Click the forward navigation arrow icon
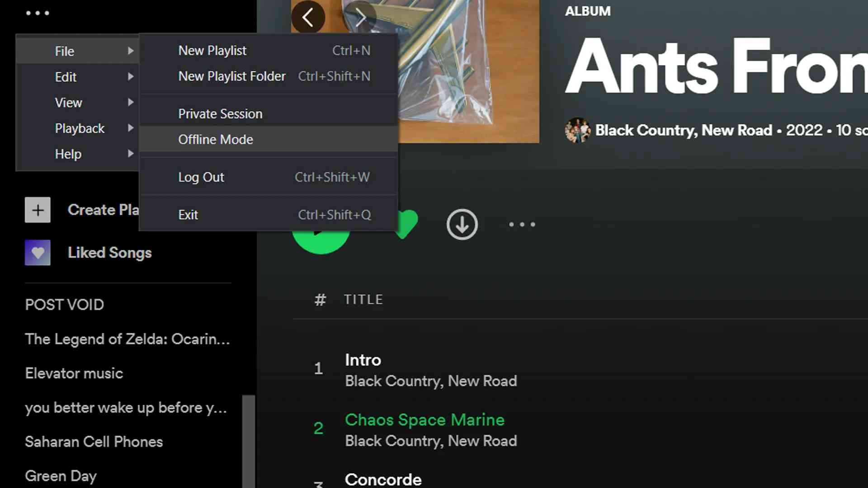The image size is (868, 488). pyautogui.click(x=360, y=17)
